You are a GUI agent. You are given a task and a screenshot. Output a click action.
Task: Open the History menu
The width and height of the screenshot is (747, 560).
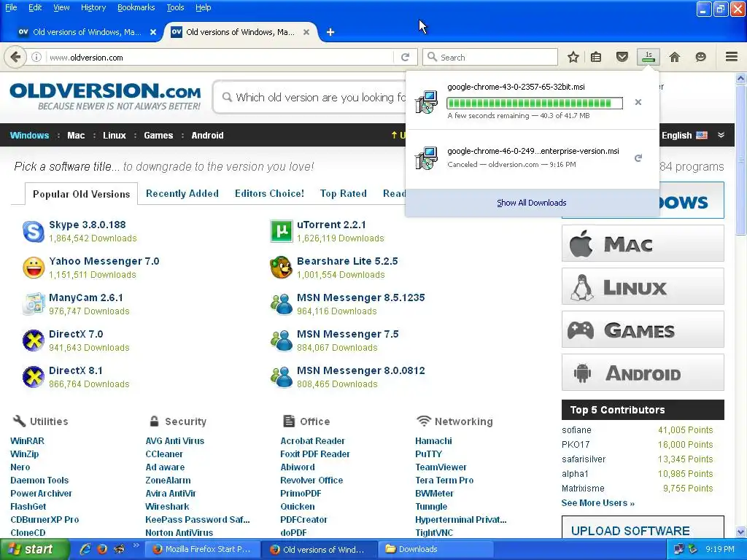pyautogui.click(x=93, y=7)
